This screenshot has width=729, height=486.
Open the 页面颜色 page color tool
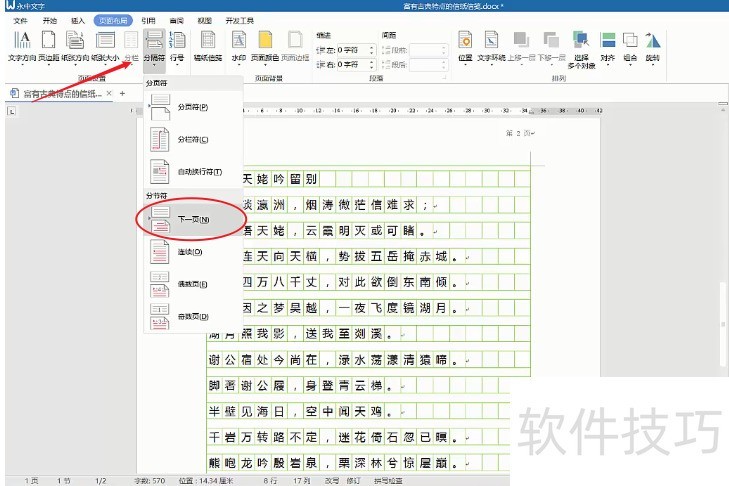point(265,47)
